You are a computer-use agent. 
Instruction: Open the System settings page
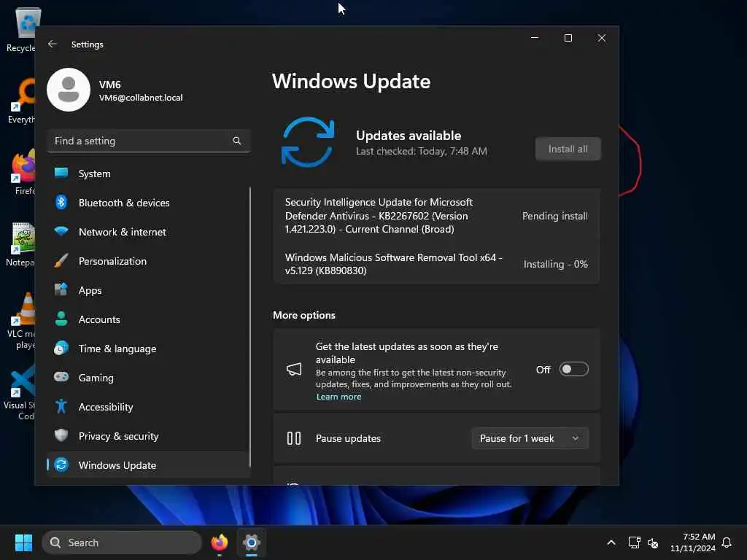click(x=149, y=174)
